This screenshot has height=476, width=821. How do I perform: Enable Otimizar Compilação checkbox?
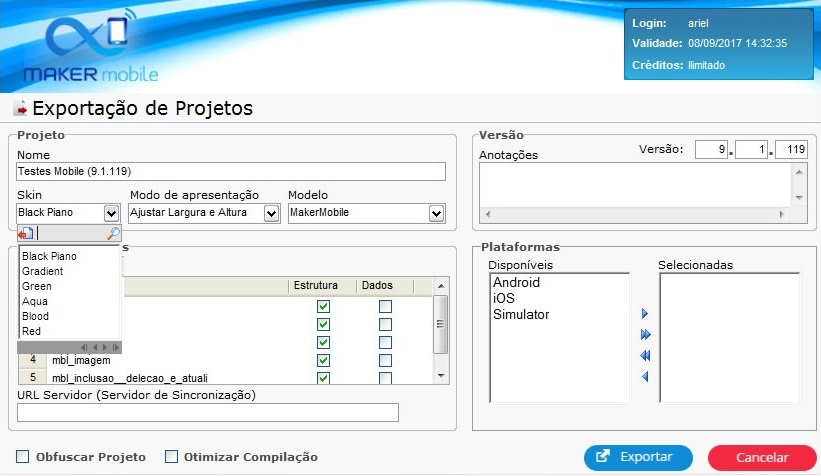(171, 457)
